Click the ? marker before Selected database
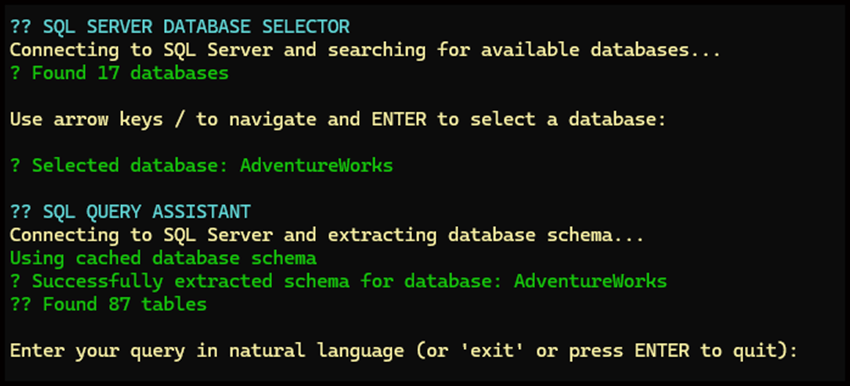This screenshot has height=386, width=850. tap(15, 165)
